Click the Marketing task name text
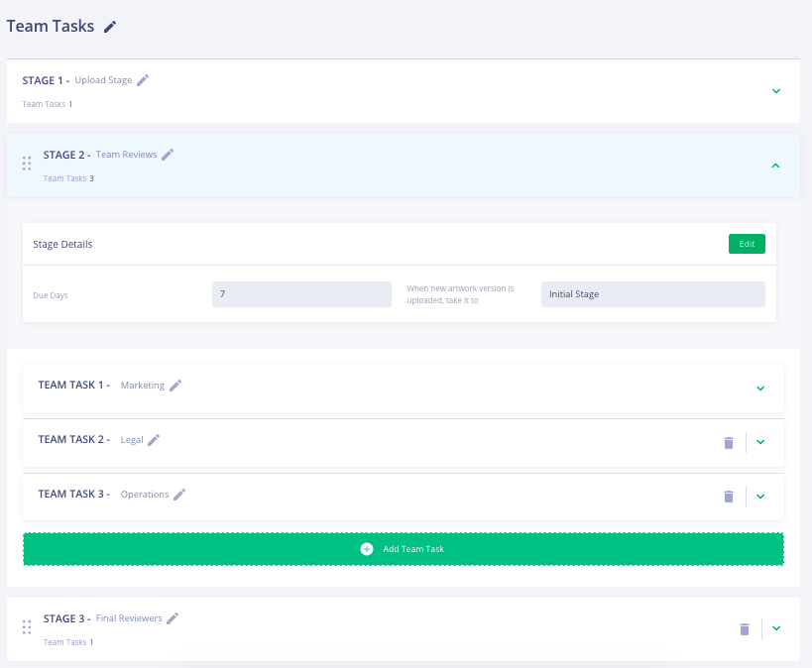This screenshot has width=812, height=668. click(143, 386)
